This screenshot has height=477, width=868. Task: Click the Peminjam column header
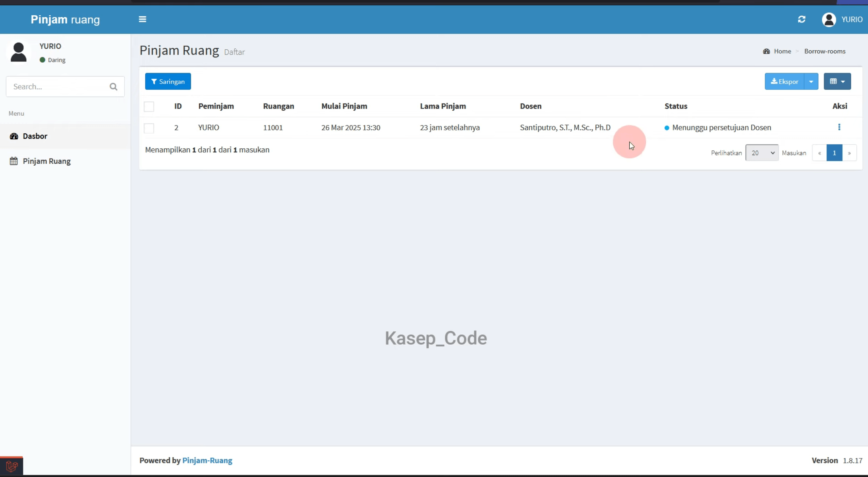point(216,106)
